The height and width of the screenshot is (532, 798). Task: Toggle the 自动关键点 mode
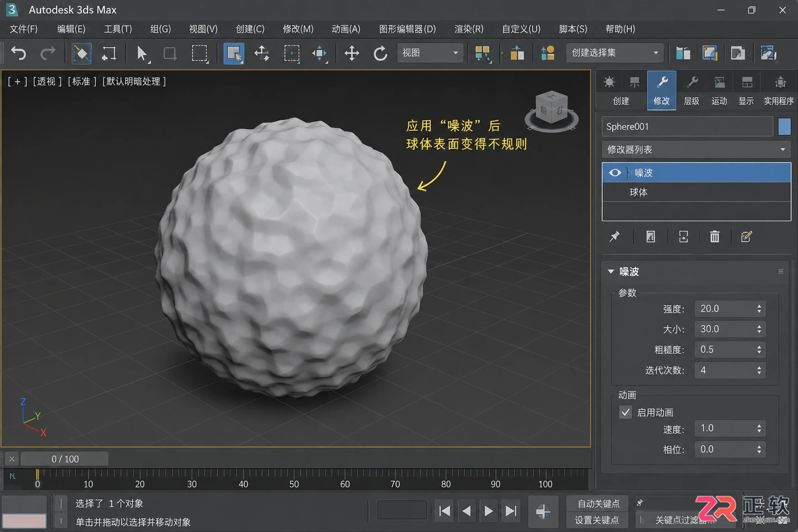(598, 503)
